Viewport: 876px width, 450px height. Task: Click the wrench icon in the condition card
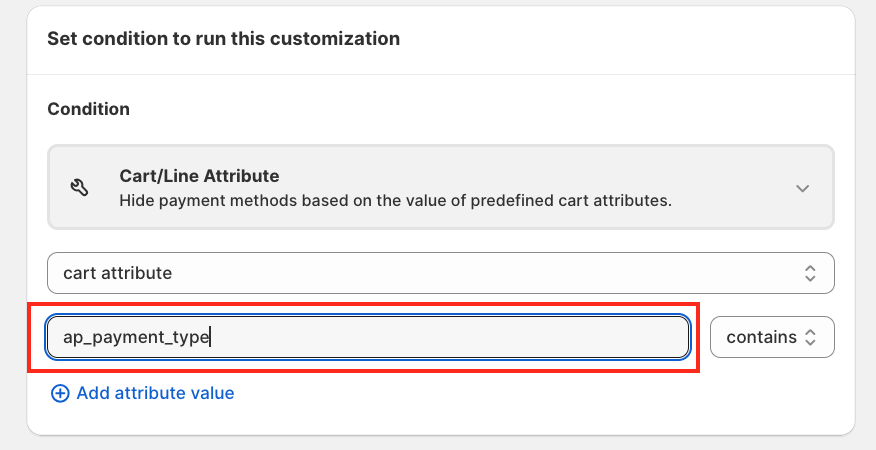coord(81,187)
